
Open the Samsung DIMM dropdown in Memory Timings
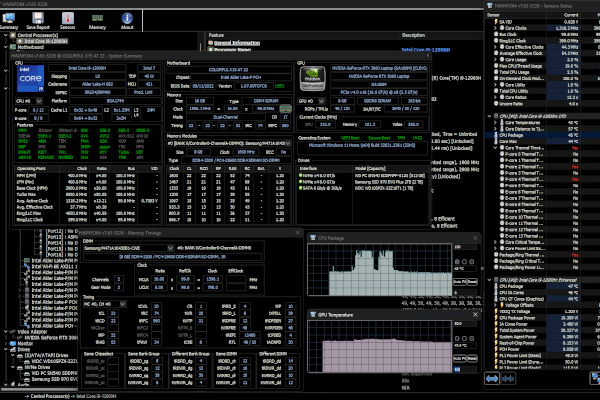coord(170,248)
